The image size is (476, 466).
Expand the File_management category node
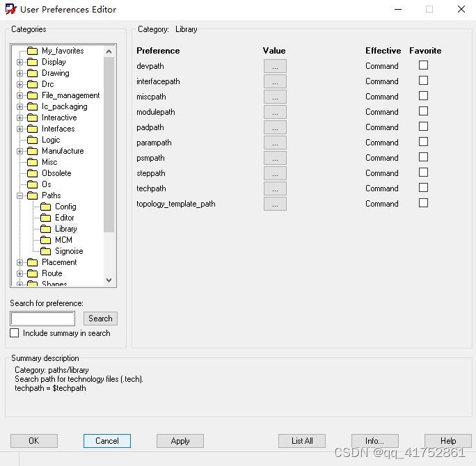(19, 95)
